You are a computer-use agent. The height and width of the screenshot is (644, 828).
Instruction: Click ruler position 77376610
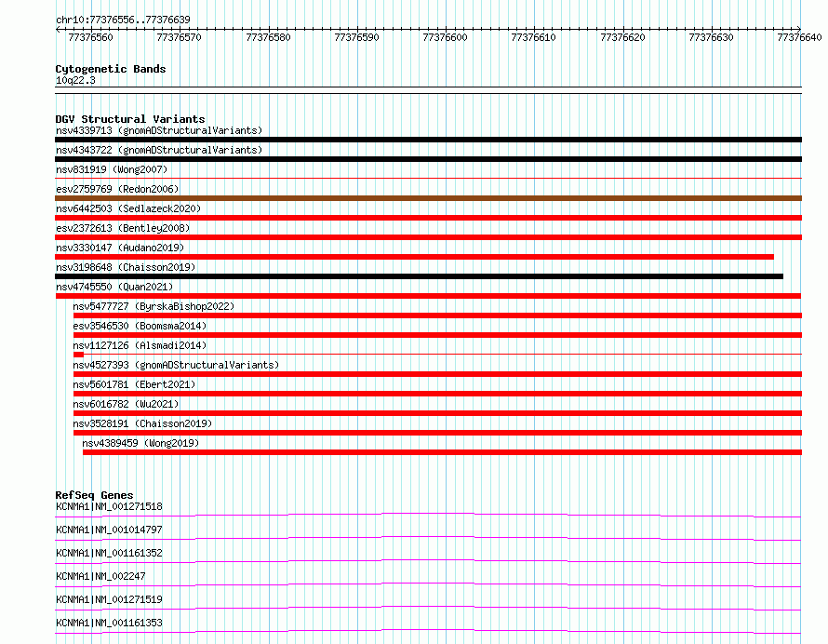tap(533, 37)
